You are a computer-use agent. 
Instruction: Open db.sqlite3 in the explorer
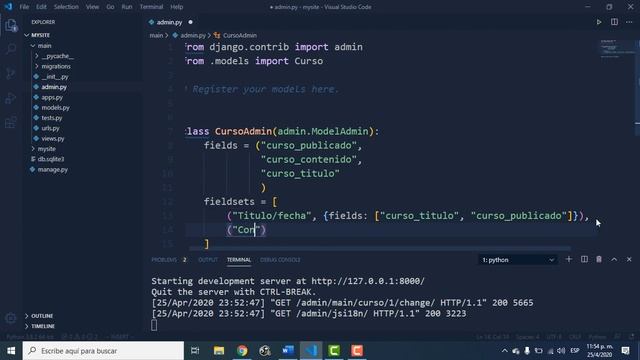[x=51, y=159]
